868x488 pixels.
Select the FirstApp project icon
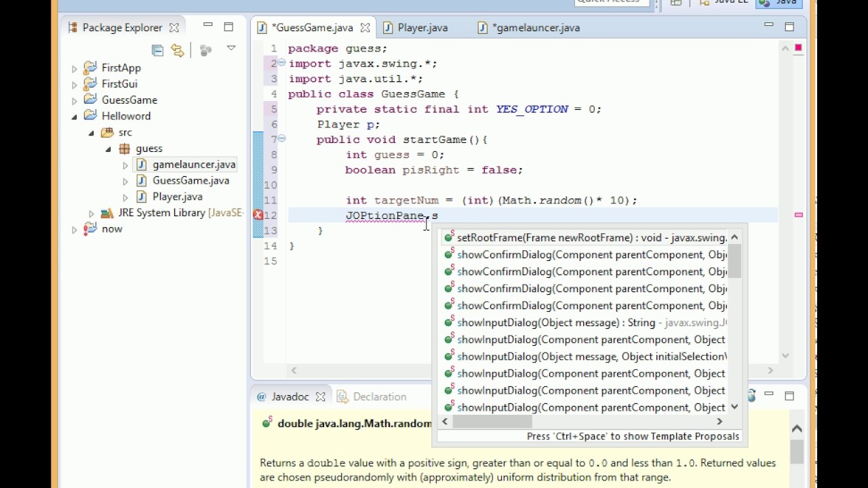(x=90, y=68)
